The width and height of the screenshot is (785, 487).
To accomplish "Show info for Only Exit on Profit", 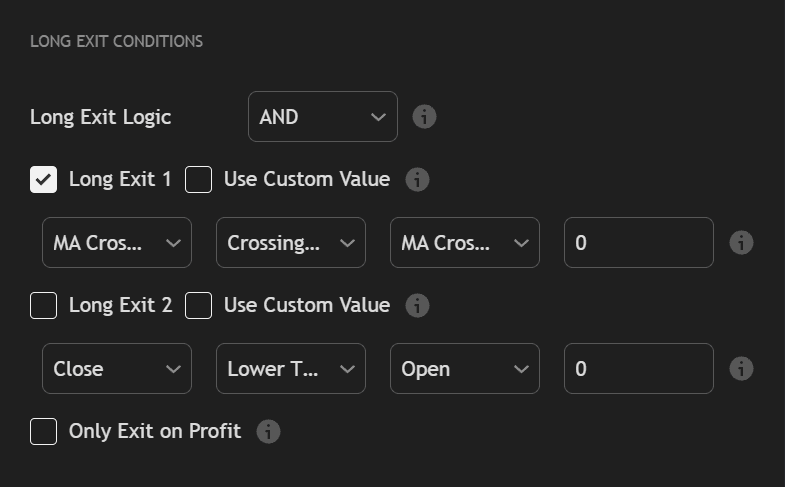I will [x=268, y=432].
